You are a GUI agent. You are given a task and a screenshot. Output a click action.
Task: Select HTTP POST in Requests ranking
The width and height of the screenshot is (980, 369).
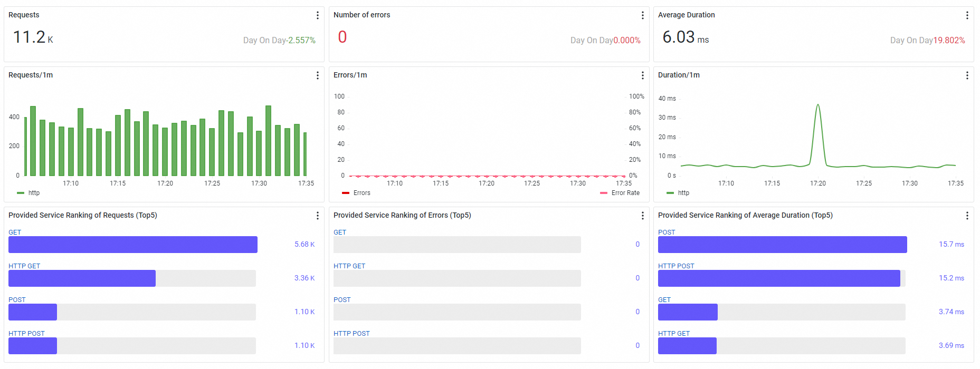click(26, 333)
